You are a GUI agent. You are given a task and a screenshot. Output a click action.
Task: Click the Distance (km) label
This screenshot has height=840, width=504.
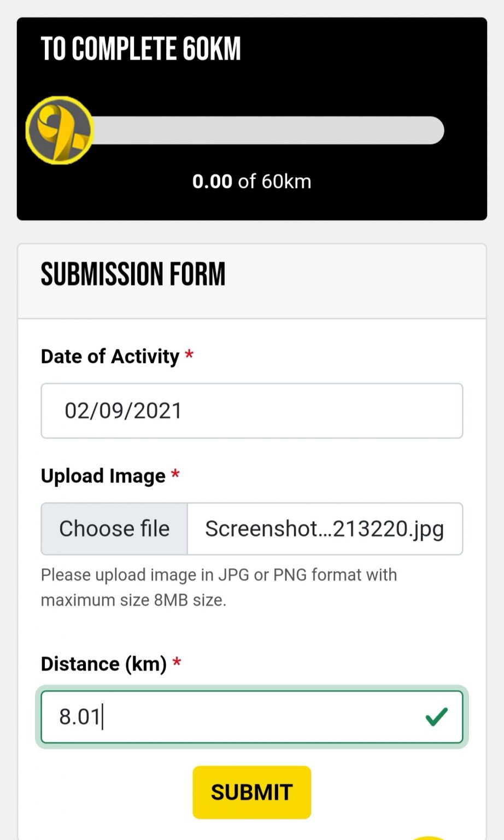click(103, 664)
